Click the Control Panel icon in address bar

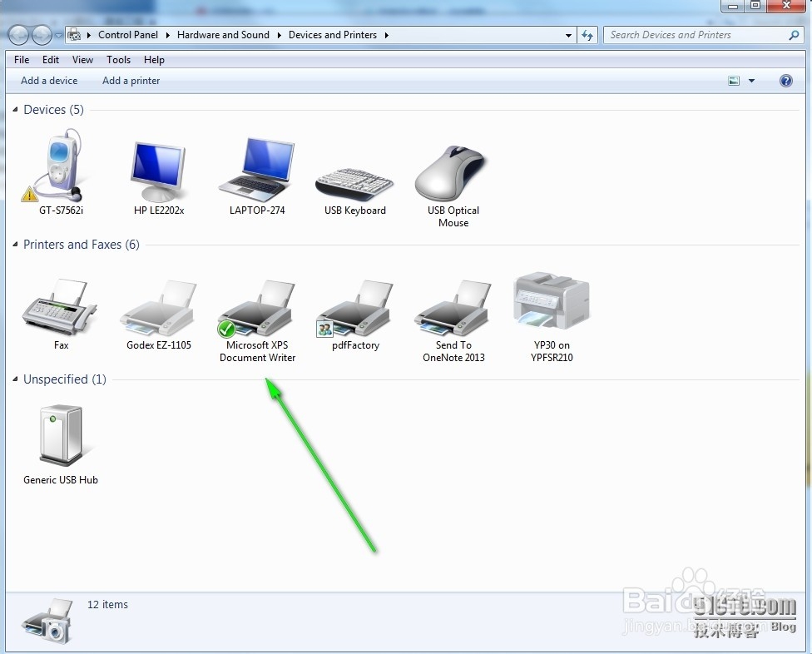75,35
